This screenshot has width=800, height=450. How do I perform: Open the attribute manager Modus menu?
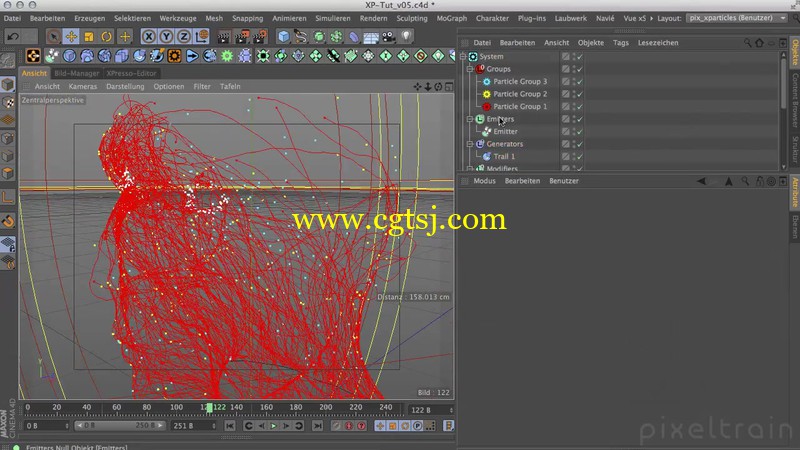[x=484, y=181]
